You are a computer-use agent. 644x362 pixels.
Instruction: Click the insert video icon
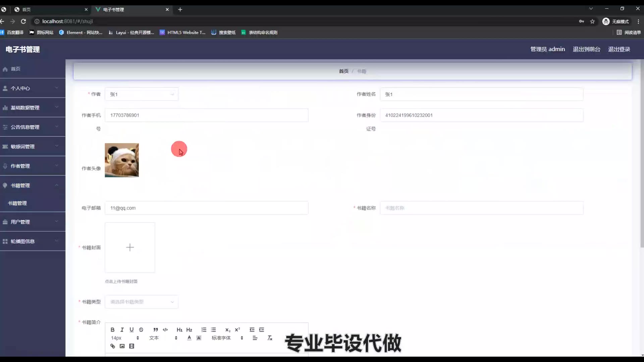coord(131,346)
